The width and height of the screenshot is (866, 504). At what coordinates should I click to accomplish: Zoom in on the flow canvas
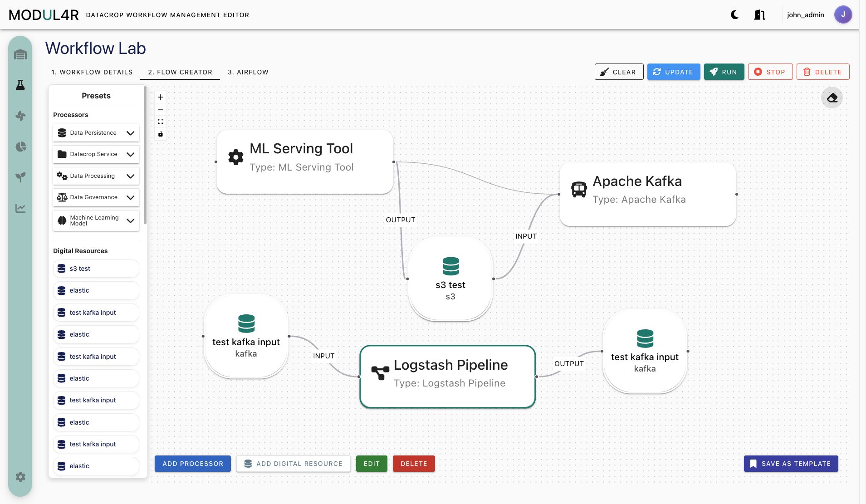(x=161, y=97)
